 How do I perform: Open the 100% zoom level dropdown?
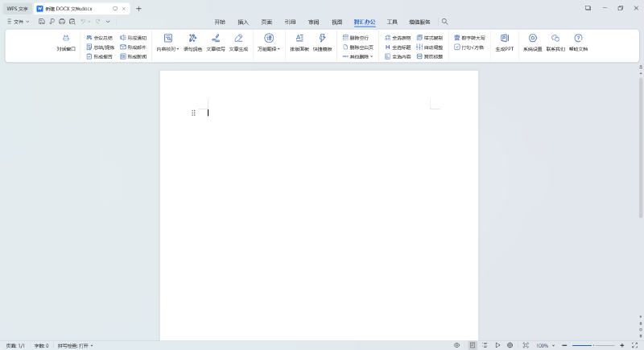[545, 345]
